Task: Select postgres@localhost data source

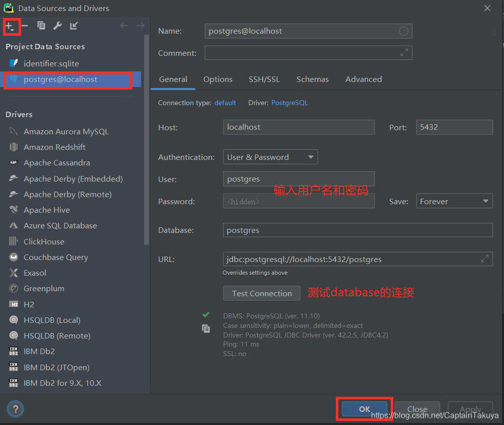Action: tap(70, 79)
